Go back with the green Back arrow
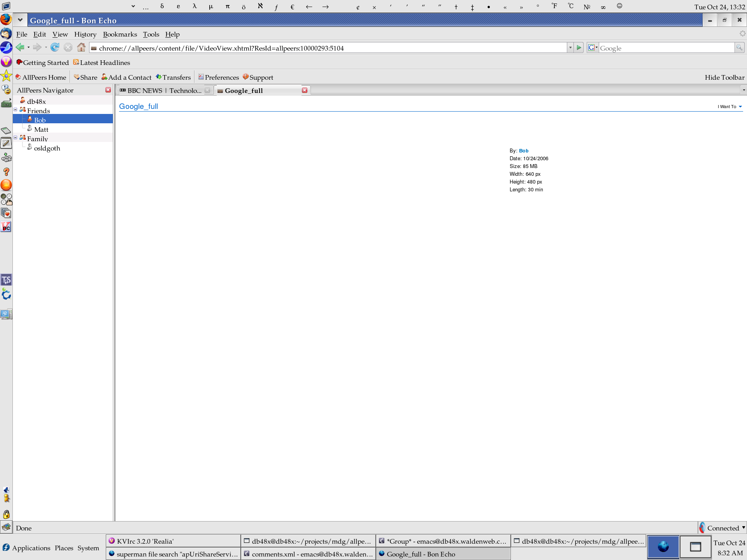 20,47
